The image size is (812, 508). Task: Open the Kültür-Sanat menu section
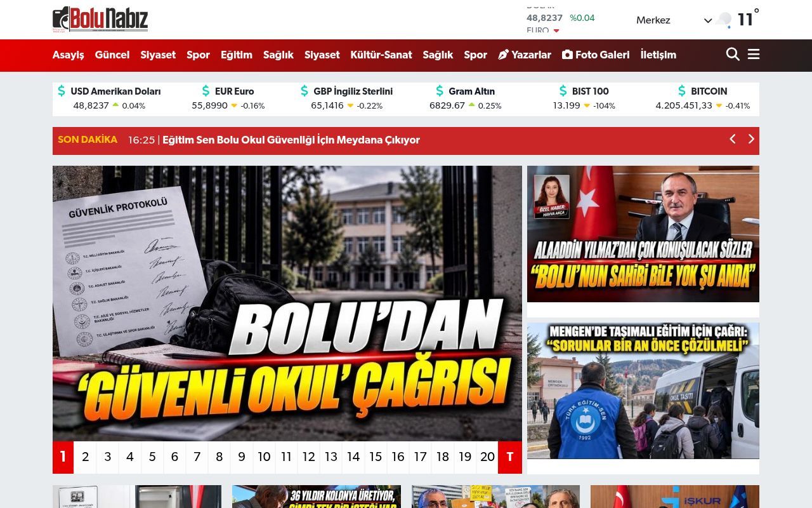pos(381,55)
